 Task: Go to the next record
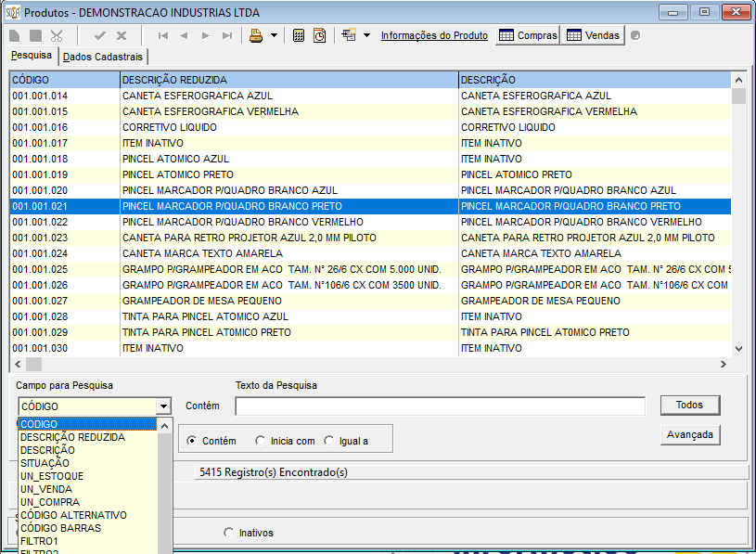click(206, 35)
